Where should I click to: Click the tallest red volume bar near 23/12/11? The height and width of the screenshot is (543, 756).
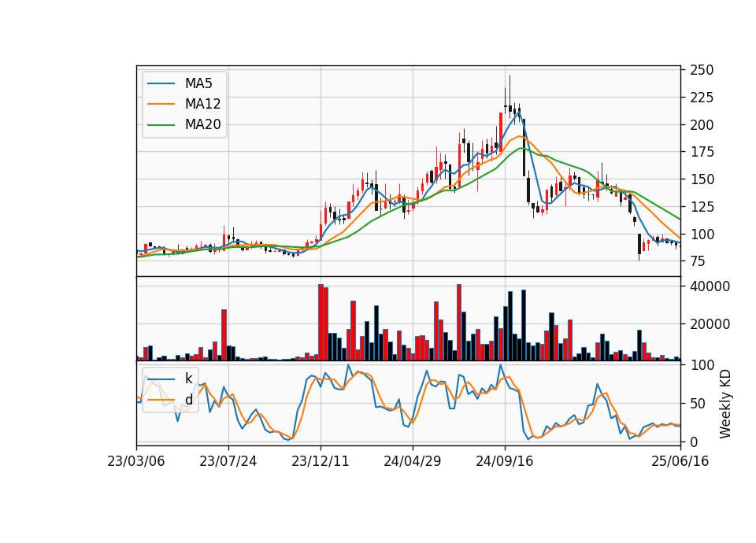(x=321, y=323)
